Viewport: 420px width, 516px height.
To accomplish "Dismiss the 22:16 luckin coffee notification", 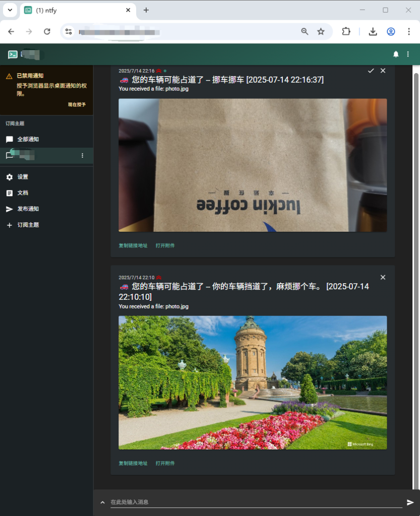I will point(383,71).
